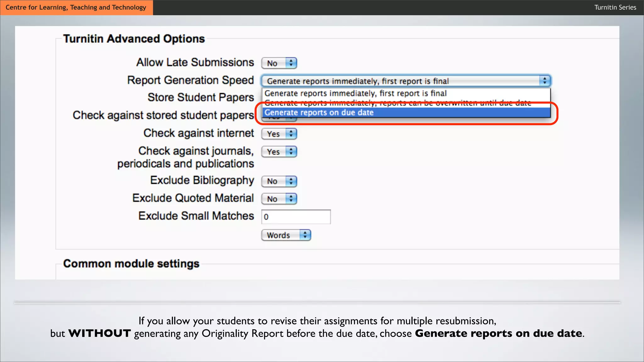The width and height of the screenshot is (644, 362).
Task: Click the Exclude Small Matches input field
Action: tap(296, 217)
